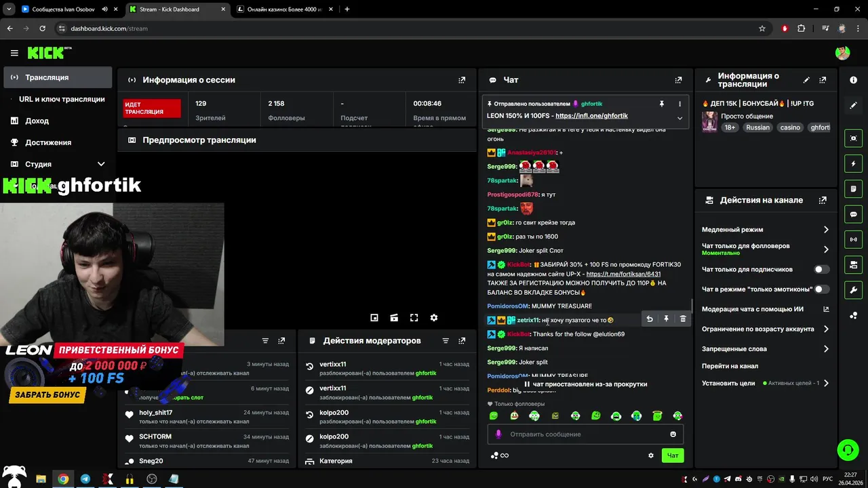Open Модерация чата с помощью ИИ
Screen dimensions: 868x488
pos(765,309)
